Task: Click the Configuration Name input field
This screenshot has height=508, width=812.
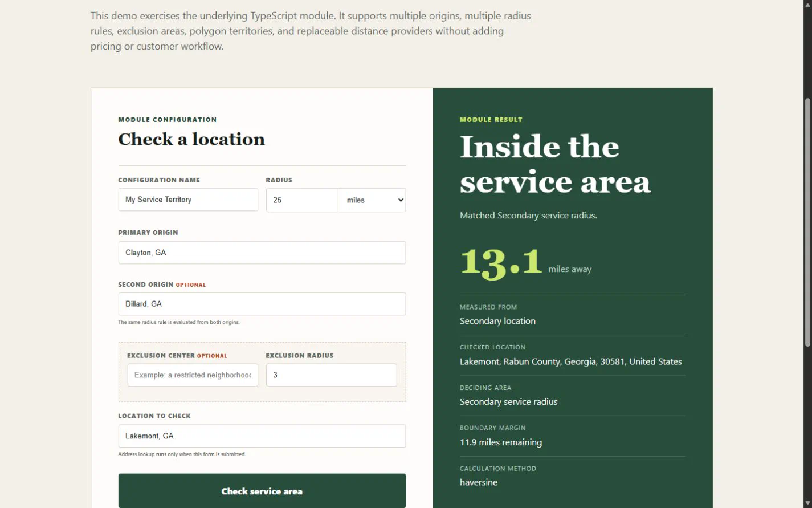Action: [188, 200]
